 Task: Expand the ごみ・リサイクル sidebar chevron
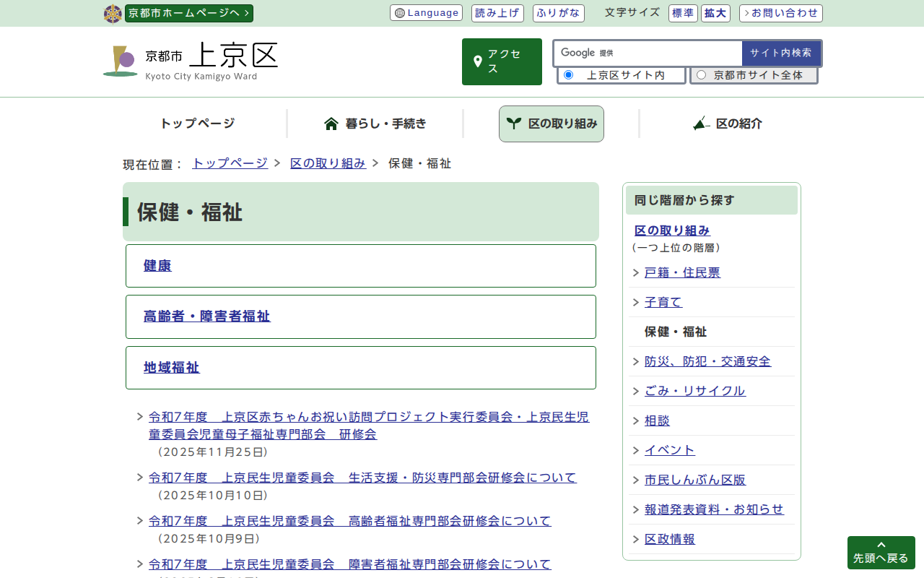tap(636, 392)
